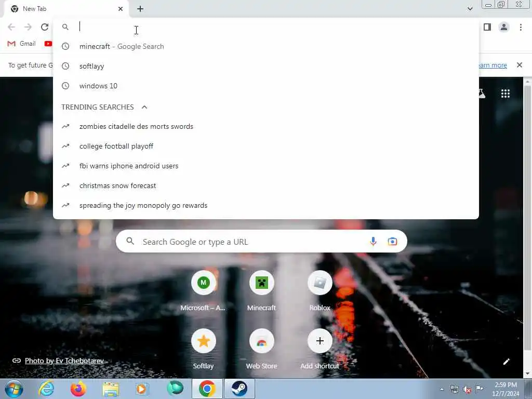This screenshot has width=532, height=399.
Task: Open the YouTube bookmark icon
Action: click(x=48, y=44)
